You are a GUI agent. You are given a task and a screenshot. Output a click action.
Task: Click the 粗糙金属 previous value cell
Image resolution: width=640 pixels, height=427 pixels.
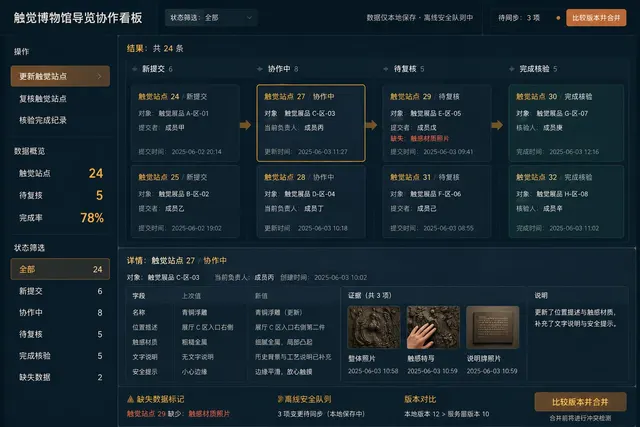(x=194, y=342)
